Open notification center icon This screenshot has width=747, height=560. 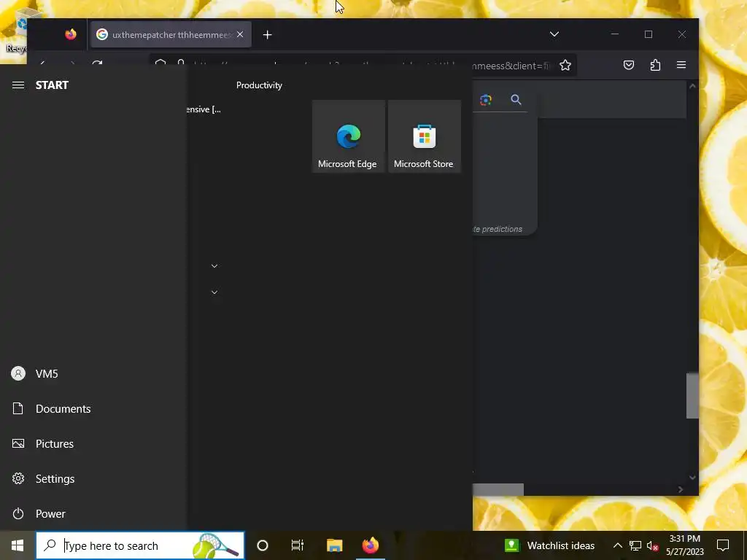pyautogui.click(x=723, y=545)
